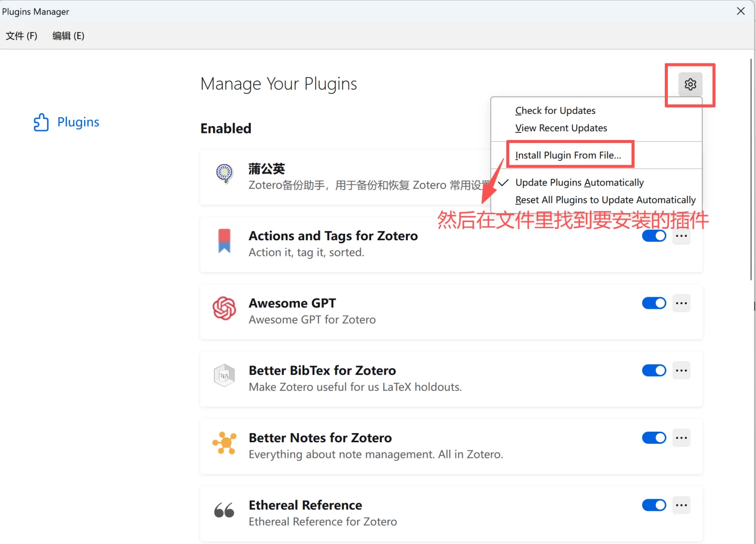Click the Better Notes orange node icon
The width and height of the screenshot is (756, 544).
(224, 443)
